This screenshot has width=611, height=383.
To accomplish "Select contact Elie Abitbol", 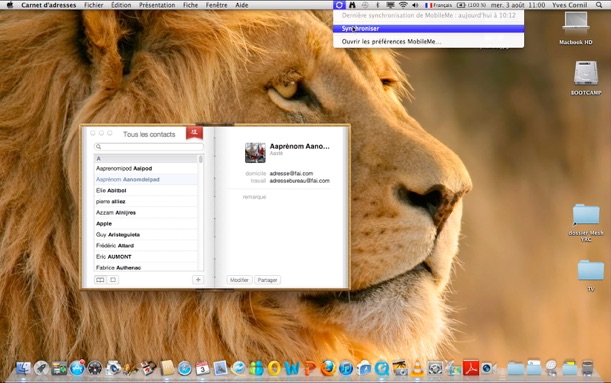I will click(146, 191).
